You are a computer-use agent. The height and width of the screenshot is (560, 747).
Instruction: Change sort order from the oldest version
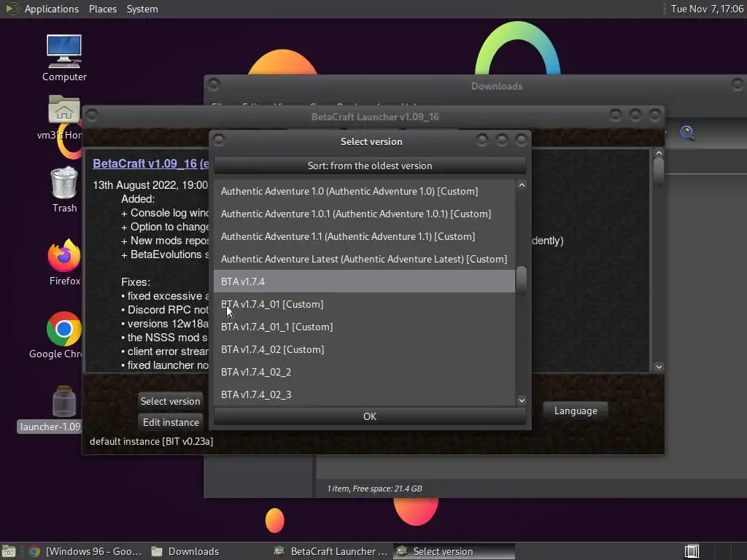coord(370,166)
